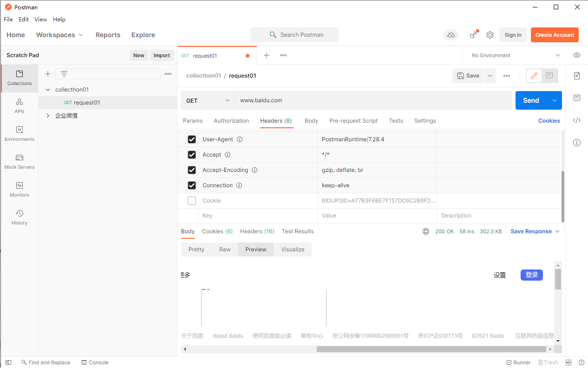The height and width of the screenshot is (368, 588).
Task: Switch to the Authorization tab
Action: 231,121
